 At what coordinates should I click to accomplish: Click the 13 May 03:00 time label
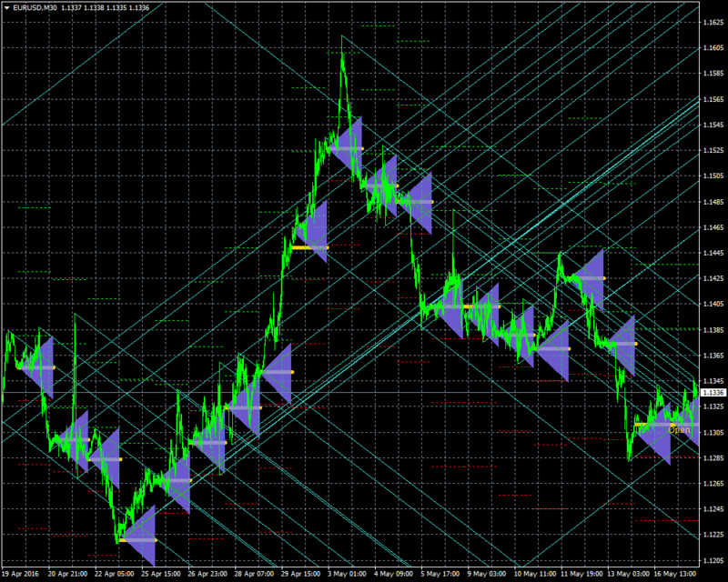[628, 574]
